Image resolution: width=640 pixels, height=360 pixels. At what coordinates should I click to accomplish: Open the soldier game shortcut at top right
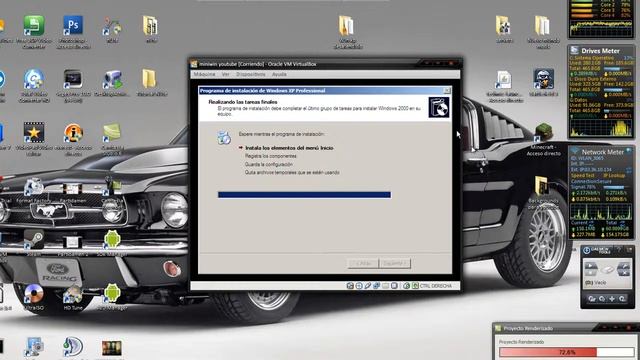[x=543, y=79]
